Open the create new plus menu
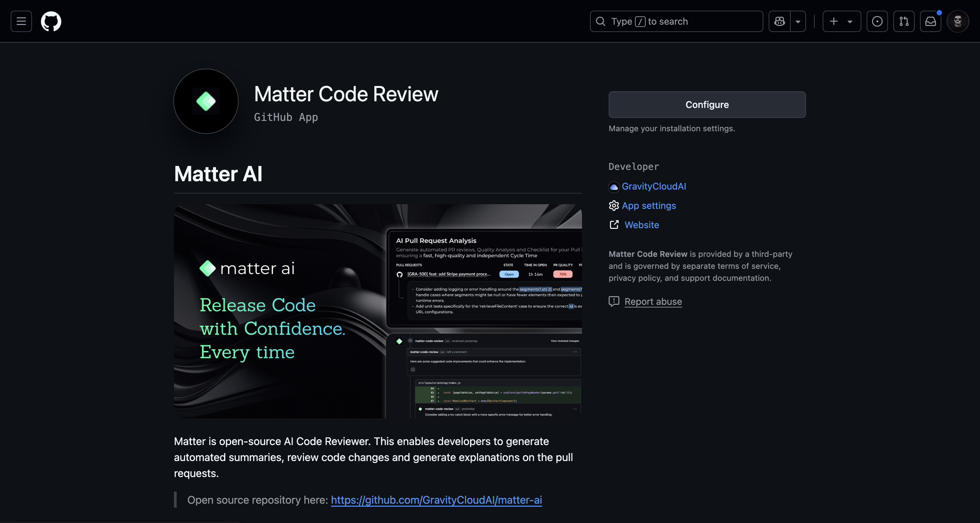 (x=842, y=21)
